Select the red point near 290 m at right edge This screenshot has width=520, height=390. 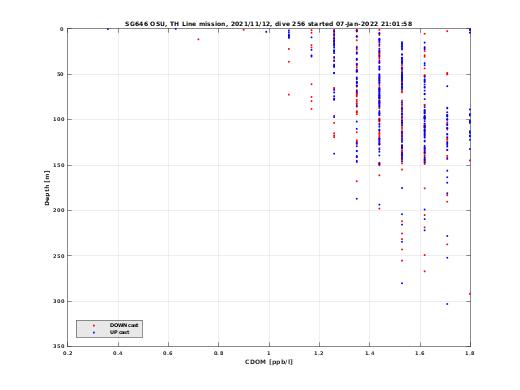click(x=470, y=294)
